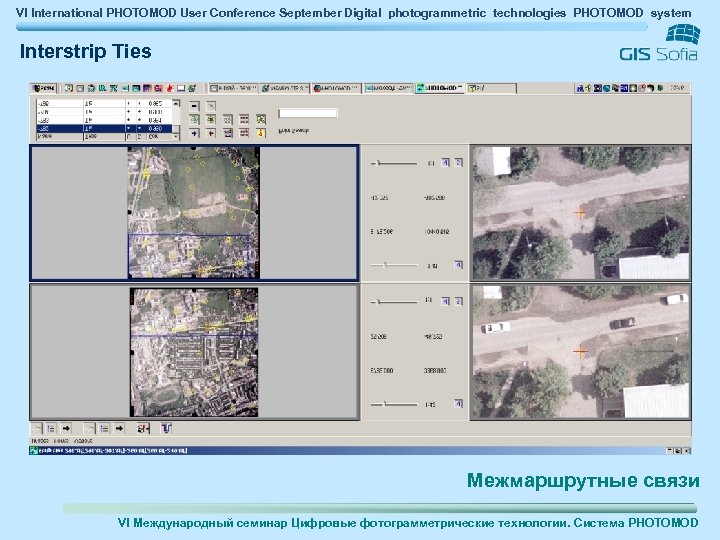Click the second small button beside top panel's upper slider
This screenshot has width=720, height=540.
coord(458,162)
